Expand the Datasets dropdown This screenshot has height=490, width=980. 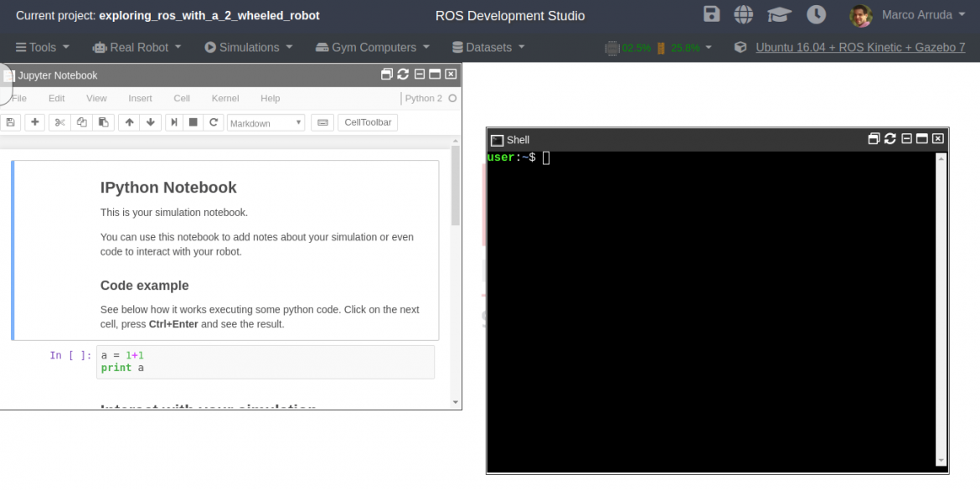coord(488,48)
